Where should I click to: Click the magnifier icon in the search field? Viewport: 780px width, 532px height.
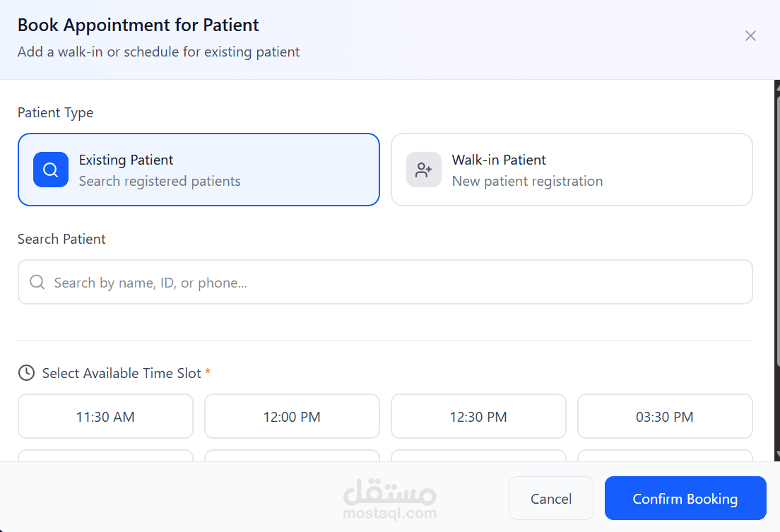pos(37,283)
